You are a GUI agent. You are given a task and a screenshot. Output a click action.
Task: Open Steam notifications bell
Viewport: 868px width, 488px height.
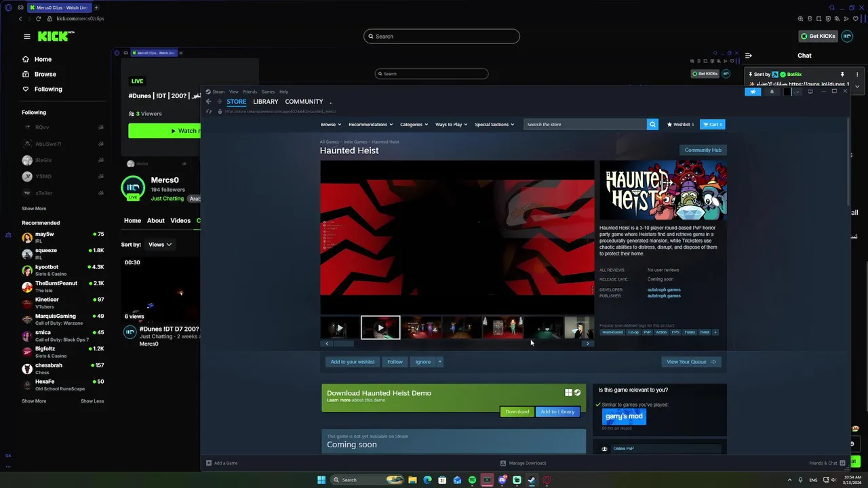click(771, 91)
